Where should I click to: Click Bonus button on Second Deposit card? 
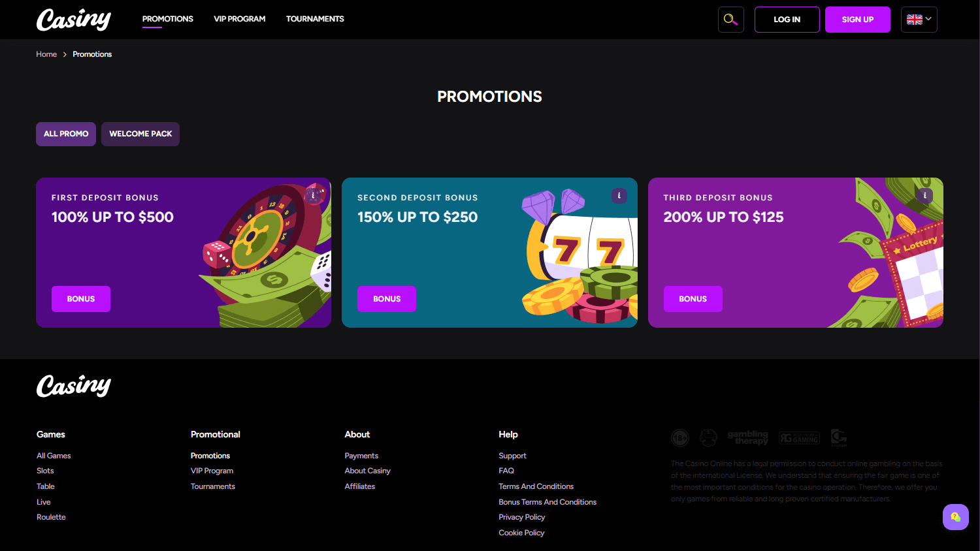point(387,299)
